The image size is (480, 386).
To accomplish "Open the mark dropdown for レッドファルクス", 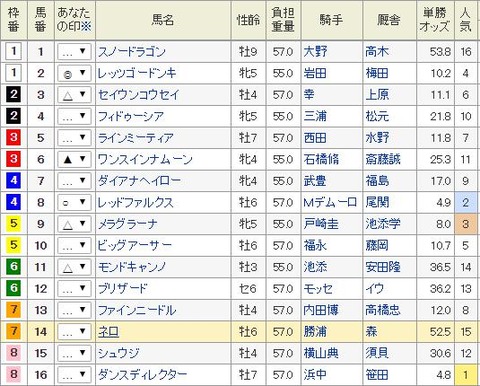I will coord(74,202).
